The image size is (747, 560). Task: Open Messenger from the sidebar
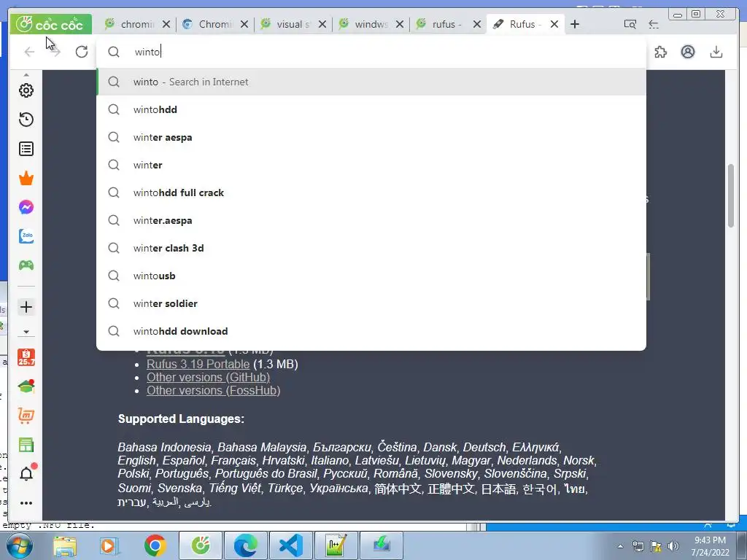pos(26,207)
